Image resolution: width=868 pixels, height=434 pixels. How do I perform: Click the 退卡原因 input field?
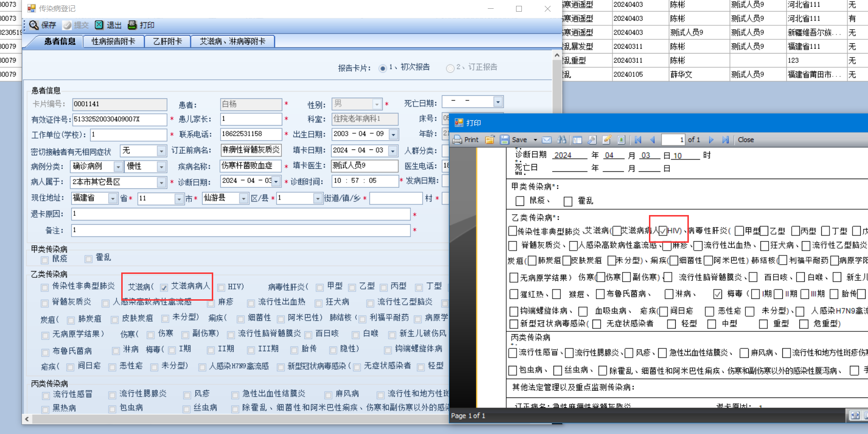click(241, 214)
